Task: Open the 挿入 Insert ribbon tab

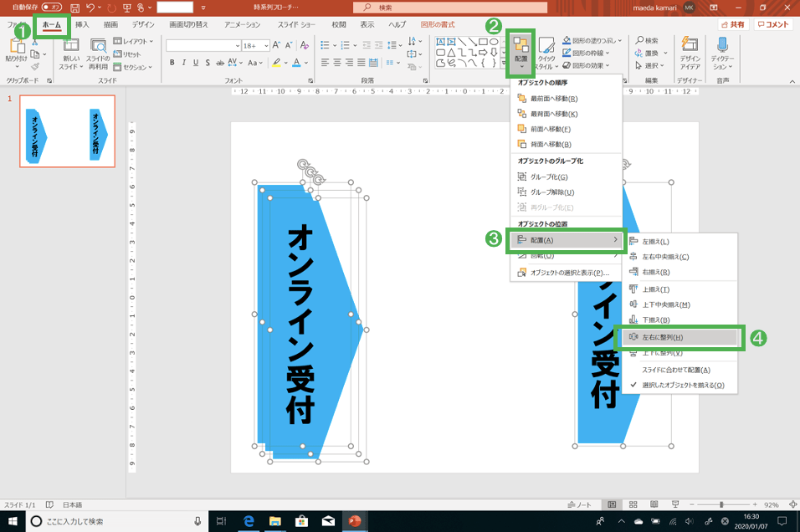Action: [x=82, y=24]
